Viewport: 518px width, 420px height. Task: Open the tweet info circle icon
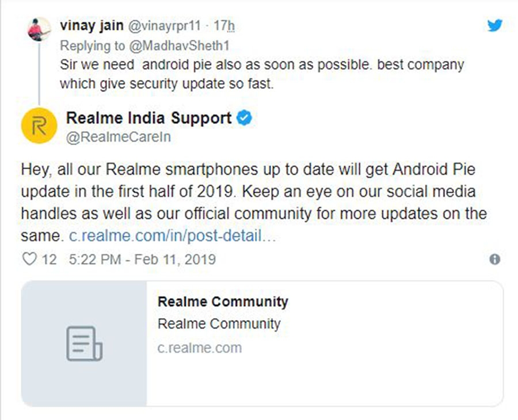[494, 259]
